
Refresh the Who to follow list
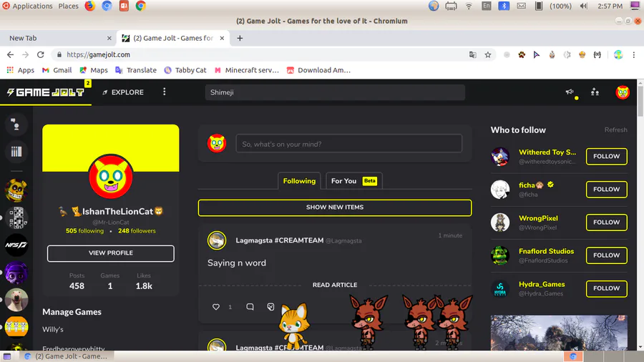click(x=615, y=129)
